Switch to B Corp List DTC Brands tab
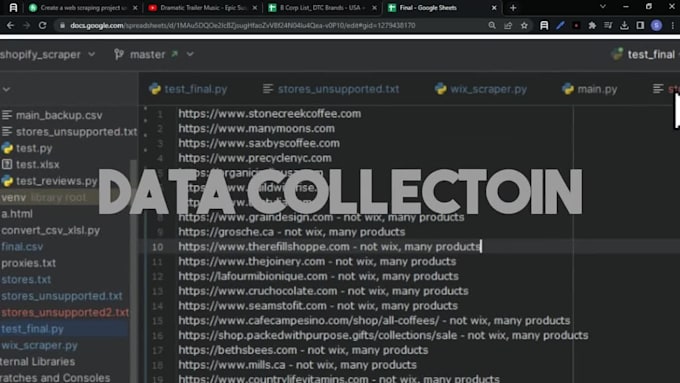The width and height of the screenshot is (680, 383). (x=322, y=8)
